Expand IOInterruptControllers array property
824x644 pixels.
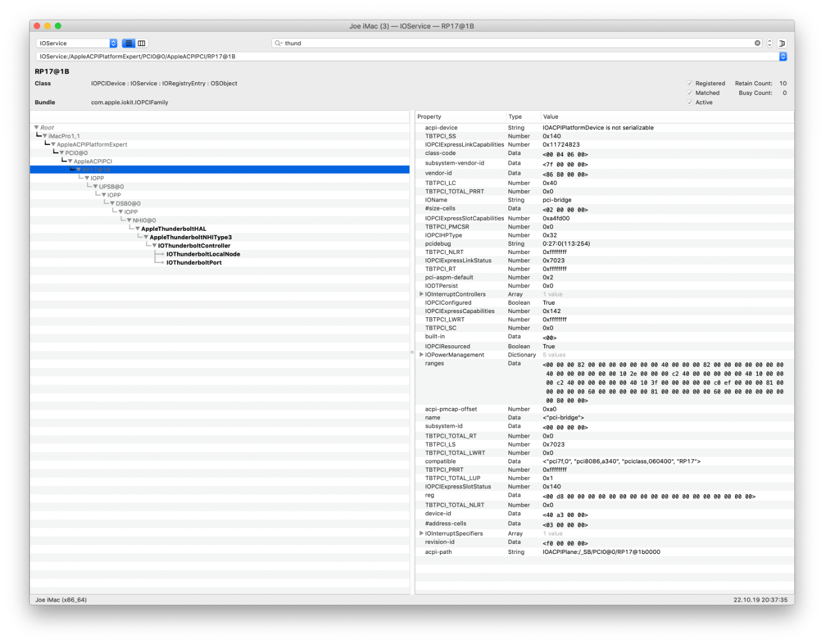[421, 294]
